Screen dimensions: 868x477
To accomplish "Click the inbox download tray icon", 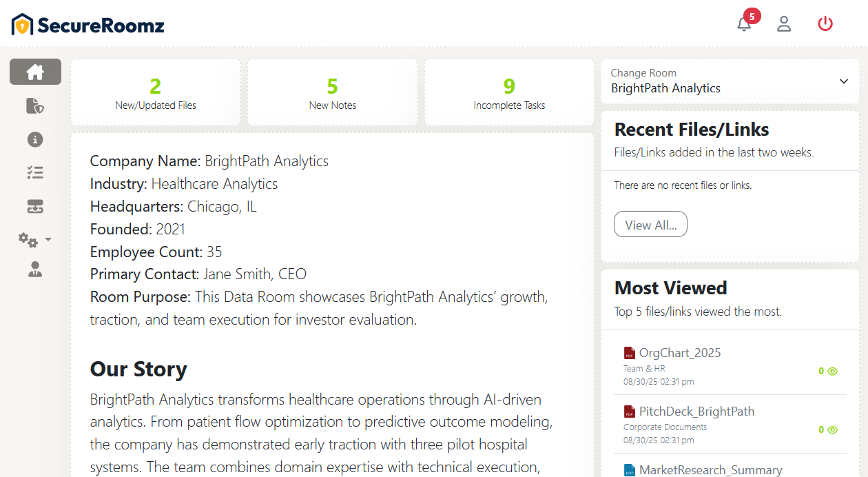I will pyautogui.click(x=35, y=206).
